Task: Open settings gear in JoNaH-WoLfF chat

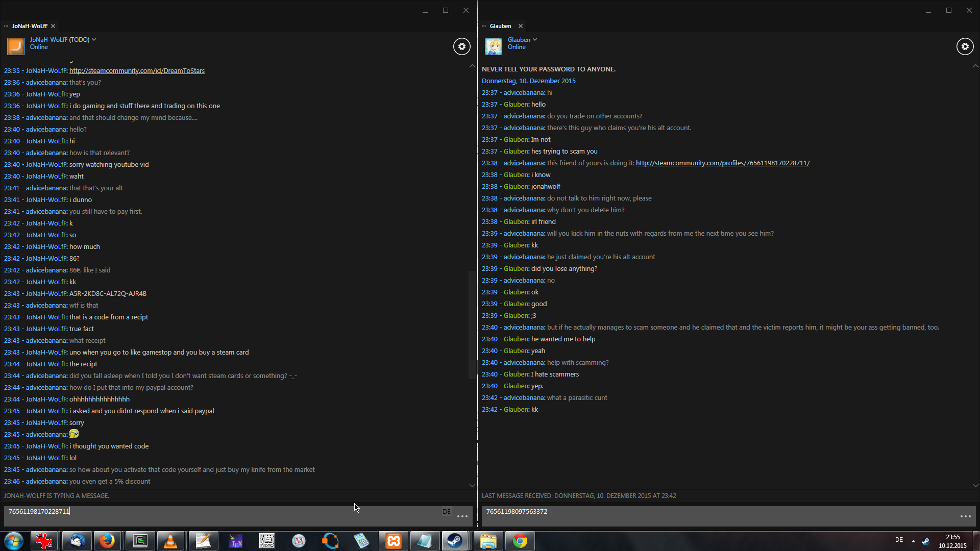Action: click(x=461, y=46)
